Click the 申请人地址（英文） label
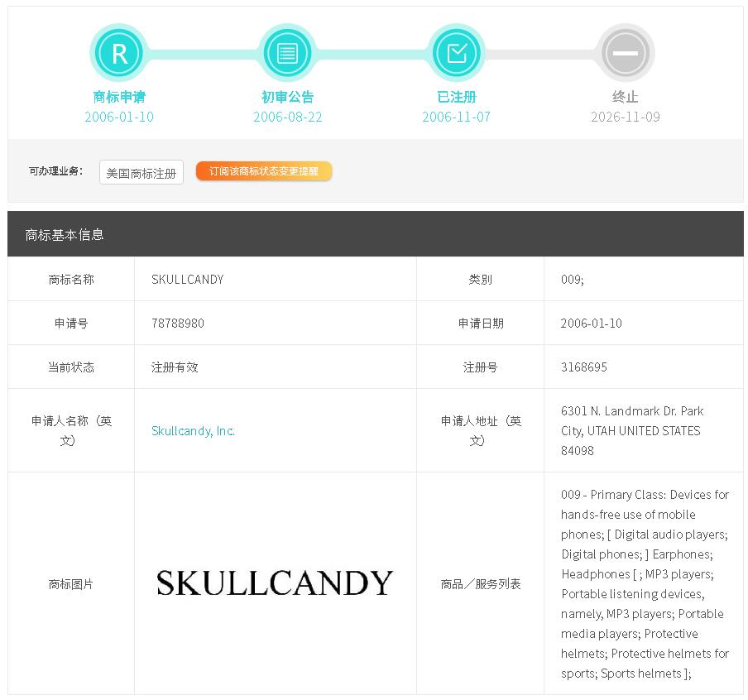 (481, 431)
